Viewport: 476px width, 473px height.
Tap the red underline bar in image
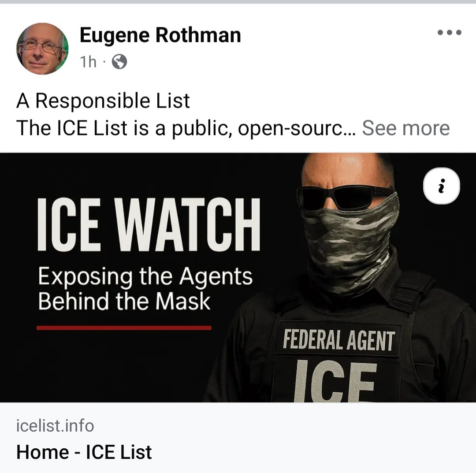click(x=124, y=328)
